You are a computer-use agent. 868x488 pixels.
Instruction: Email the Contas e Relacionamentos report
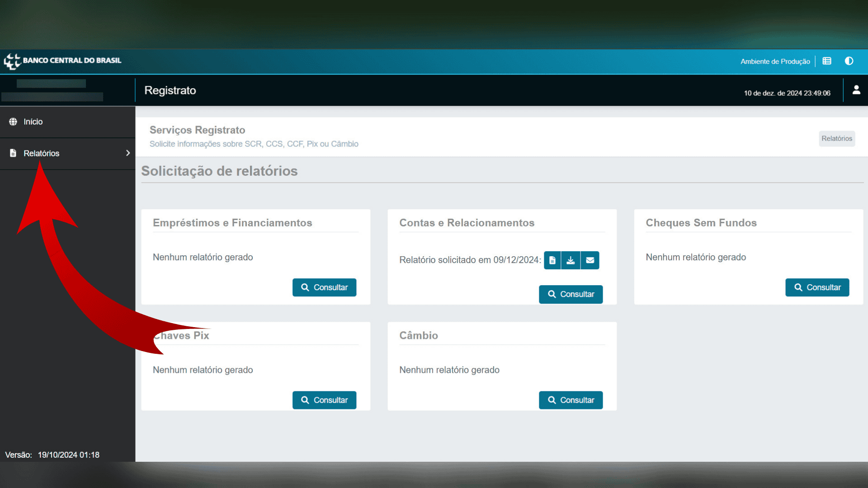click(x=590, y=260)
